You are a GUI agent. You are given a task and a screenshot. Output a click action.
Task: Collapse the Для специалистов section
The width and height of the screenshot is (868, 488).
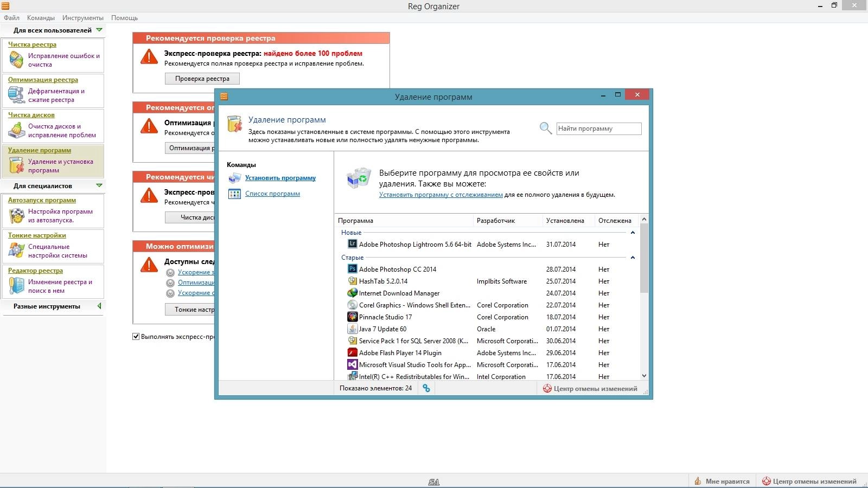(x=99, y=185)
